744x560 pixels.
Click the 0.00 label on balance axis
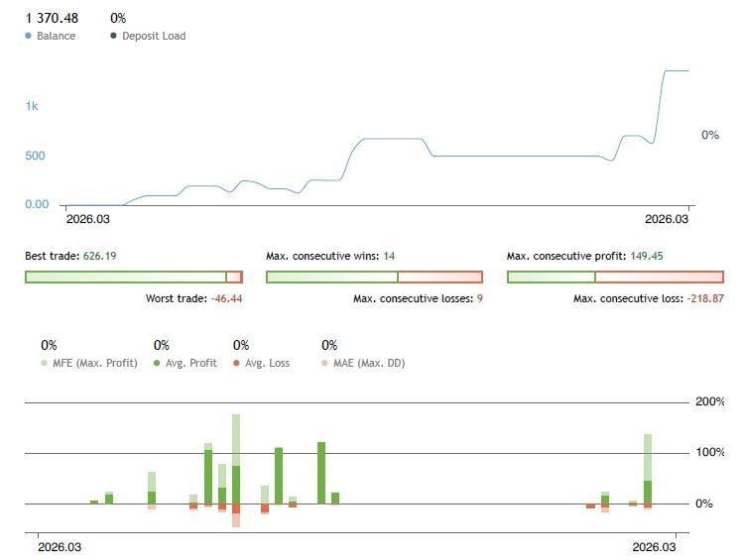pos(37,204)
